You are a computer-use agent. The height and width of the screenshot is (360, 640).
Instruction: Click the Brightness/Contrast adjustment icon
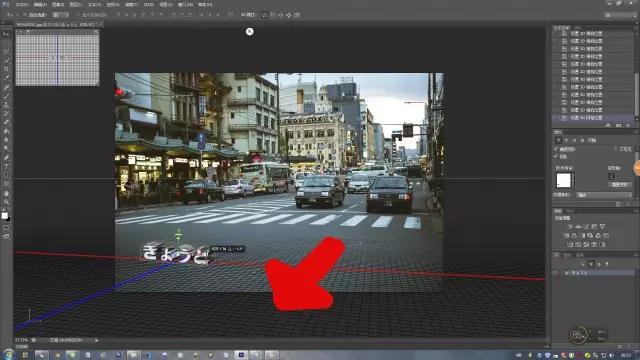coord(570,227)
